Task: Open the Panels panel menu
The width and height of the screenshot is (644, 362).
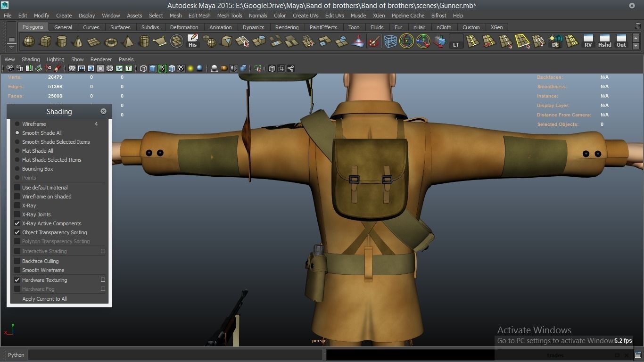Action: [x=126, y=59]
